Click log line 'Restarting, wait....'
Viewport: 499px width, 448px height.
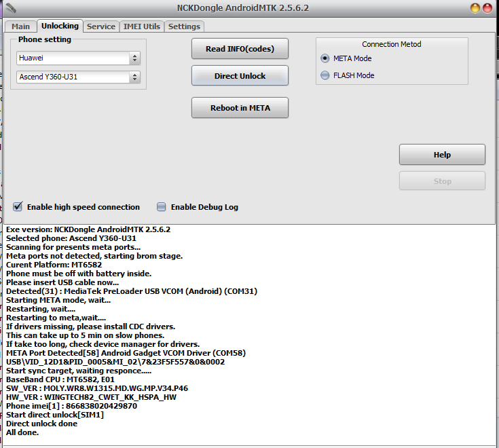click(x=41, y=309)
